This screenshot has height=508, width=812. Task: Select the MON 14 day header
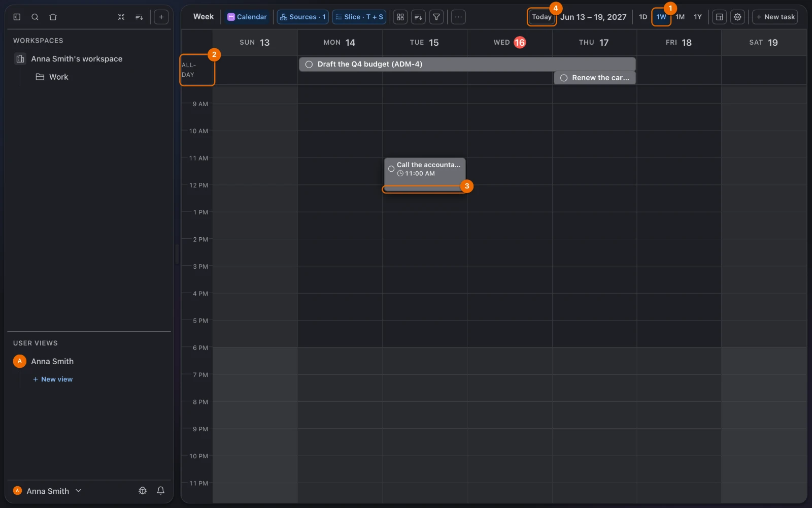point(340,43)
